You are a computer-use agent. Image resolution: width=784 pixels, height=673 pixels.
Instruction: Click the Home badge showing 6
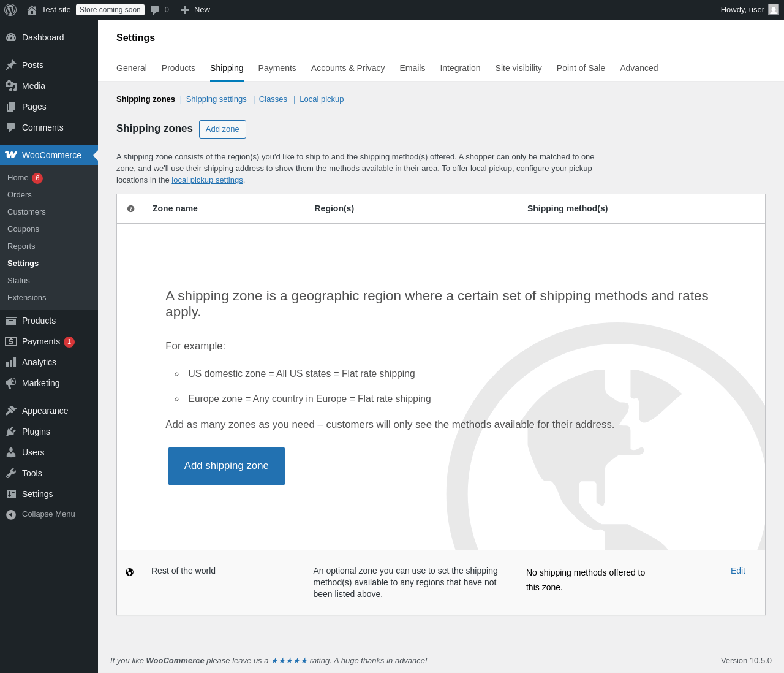click(x=37, y=178)
